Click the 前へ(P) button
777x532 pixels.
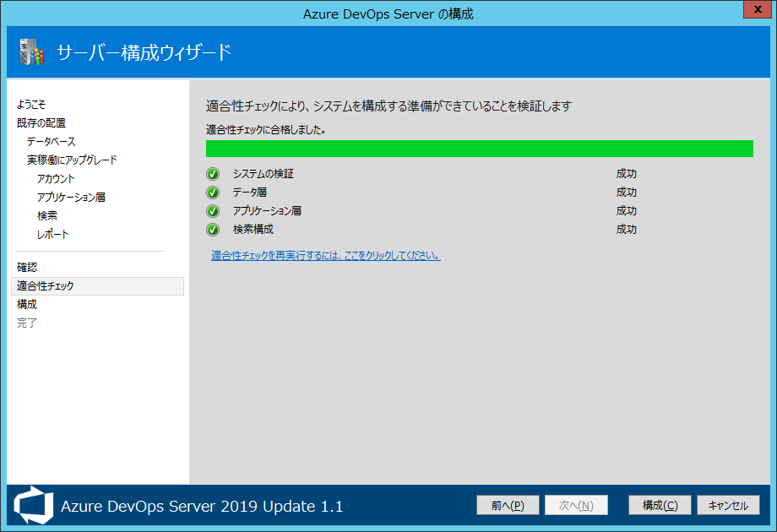coord(508,505)
